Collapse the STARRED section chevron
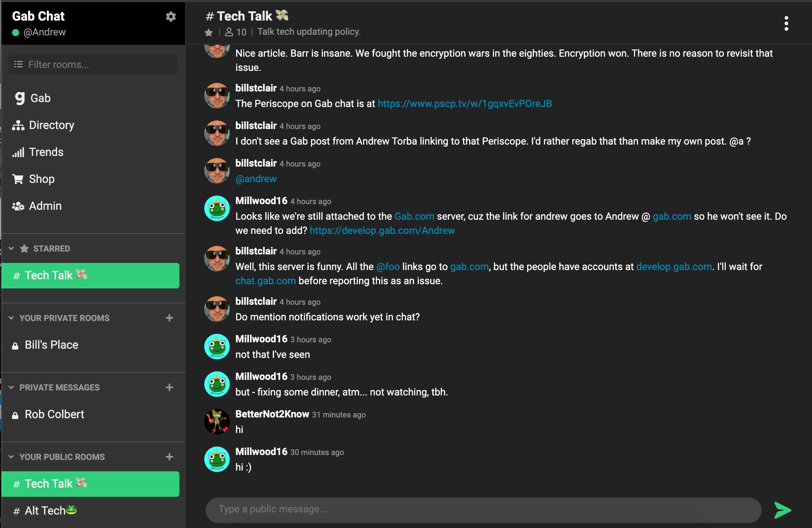The width and height of the screenshot is (812, 528). (11, 248)
